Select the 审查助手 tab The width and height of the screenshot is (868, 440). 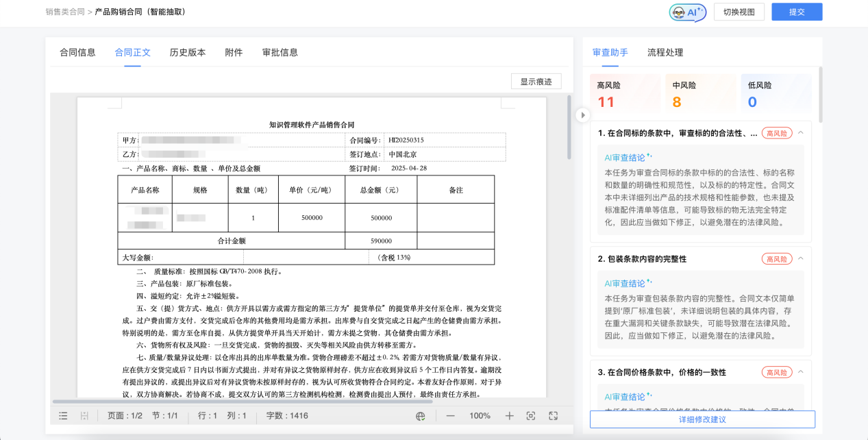tap(610, 52)
